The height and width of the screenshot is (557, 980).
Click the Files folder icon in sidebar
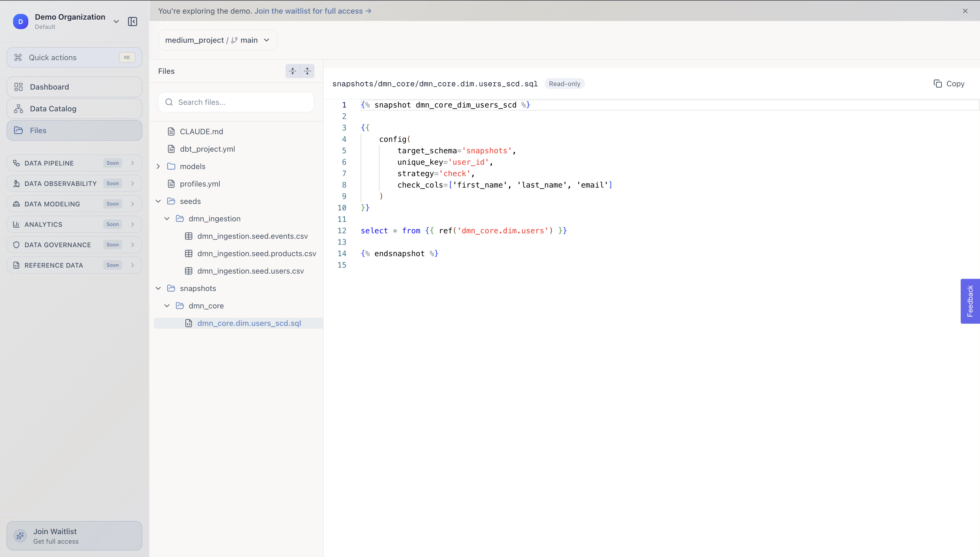pyautogui.click(x=18, y=130)
